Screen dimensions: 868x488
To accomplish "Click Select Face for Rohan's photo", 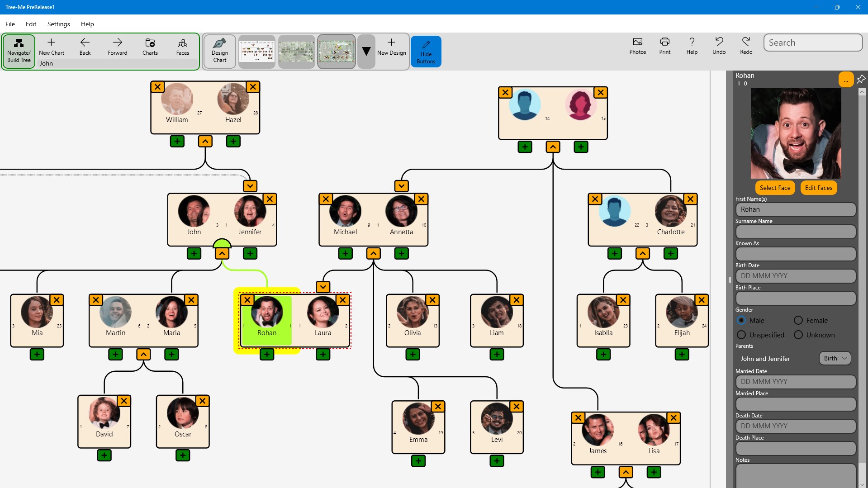I will pos(775,187).
